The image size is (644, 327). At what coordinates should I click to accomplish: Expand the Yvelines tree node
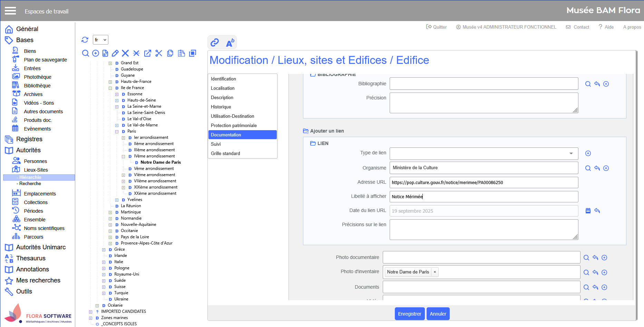(x=117, y=200)
